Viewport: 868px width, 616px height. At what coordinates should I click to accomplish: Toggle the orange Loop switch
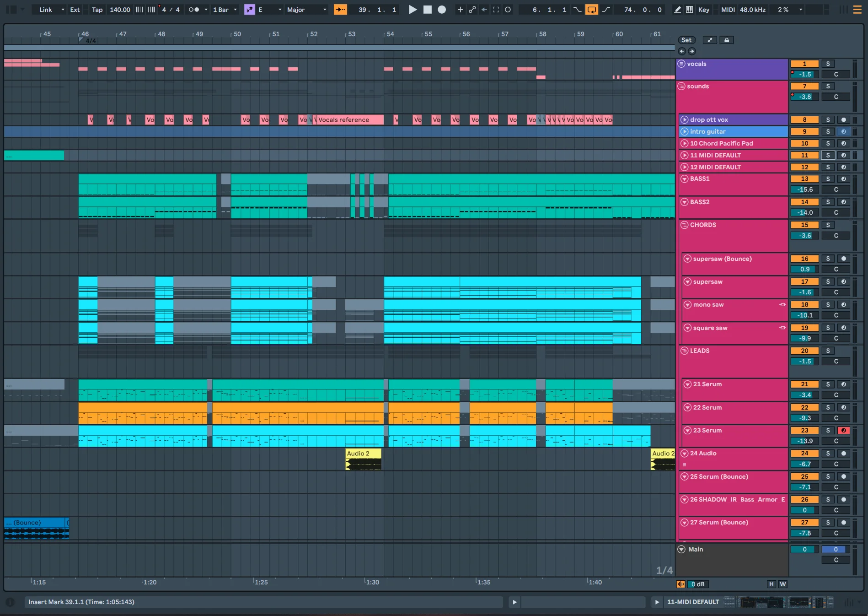[592, 10]
